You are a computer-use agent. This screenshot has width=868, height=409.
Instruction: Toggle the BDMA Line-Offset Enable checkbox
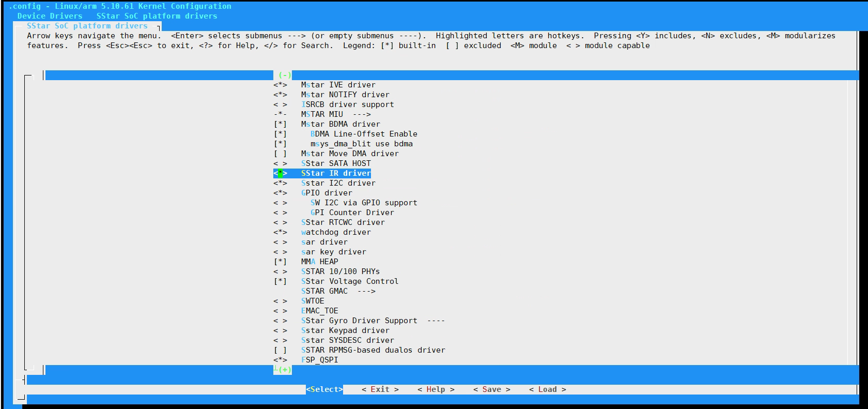280,134
